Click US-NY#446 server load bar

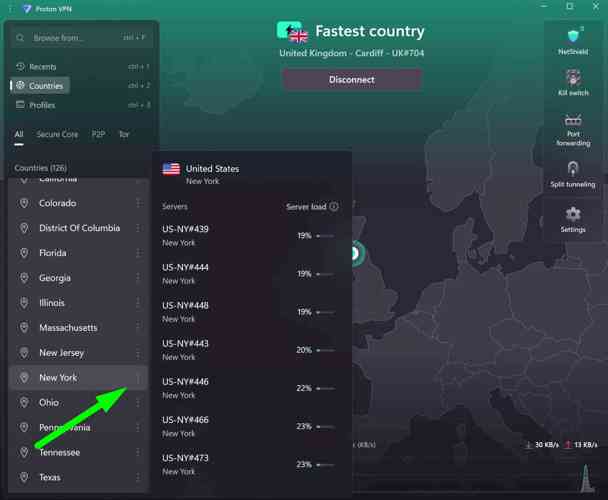pos(325,388)
